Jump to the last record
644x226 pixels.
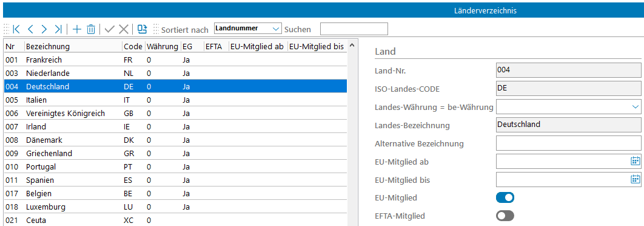click(58, 29)
